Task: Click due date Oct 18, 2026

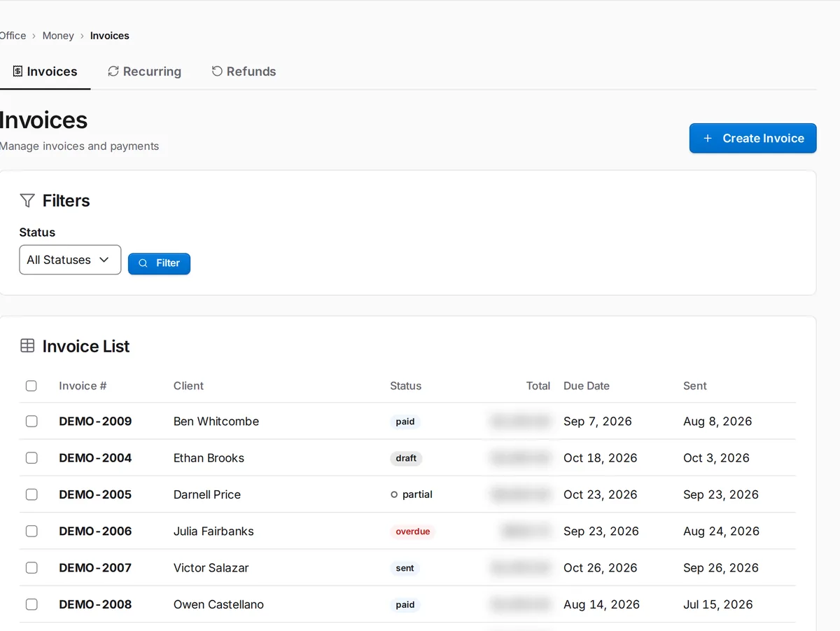Action: pyautogui.click(x=601, y=458)
